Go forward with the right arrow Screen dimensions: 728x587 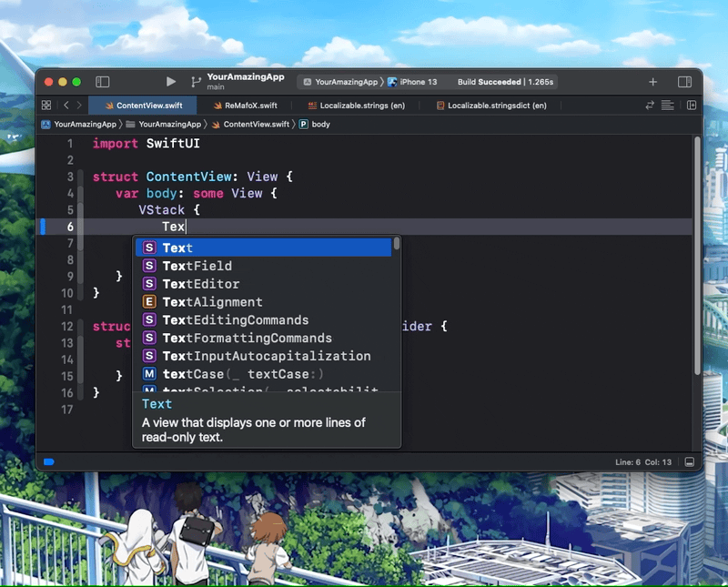coord(79,106)
